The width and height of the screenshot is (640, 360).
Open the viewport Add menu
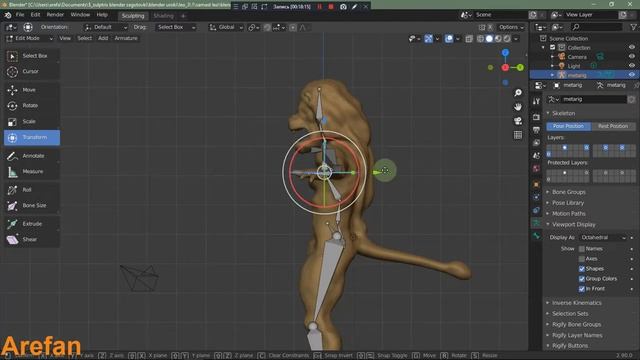(103, 38)
